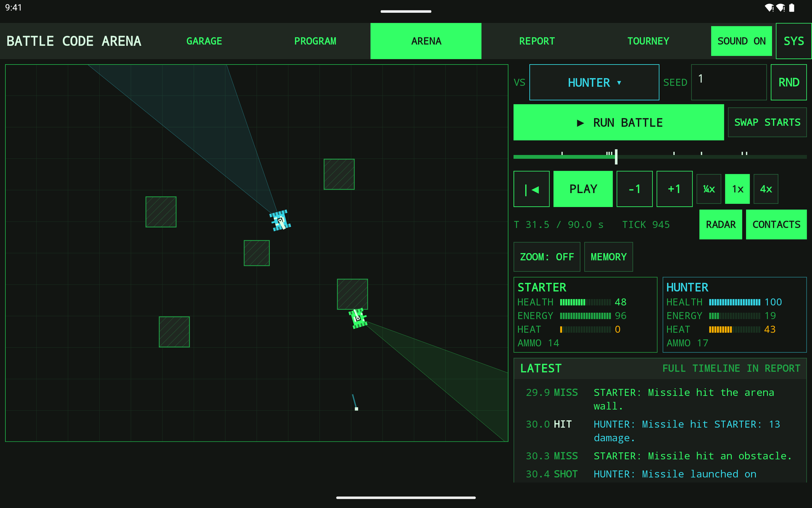
Task: Click the STARTER stats panel title
Action: 541,287
